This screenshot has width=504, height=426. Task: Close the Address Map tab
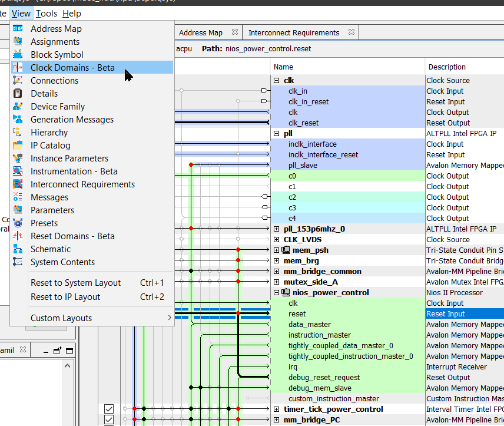coord(234,32)
